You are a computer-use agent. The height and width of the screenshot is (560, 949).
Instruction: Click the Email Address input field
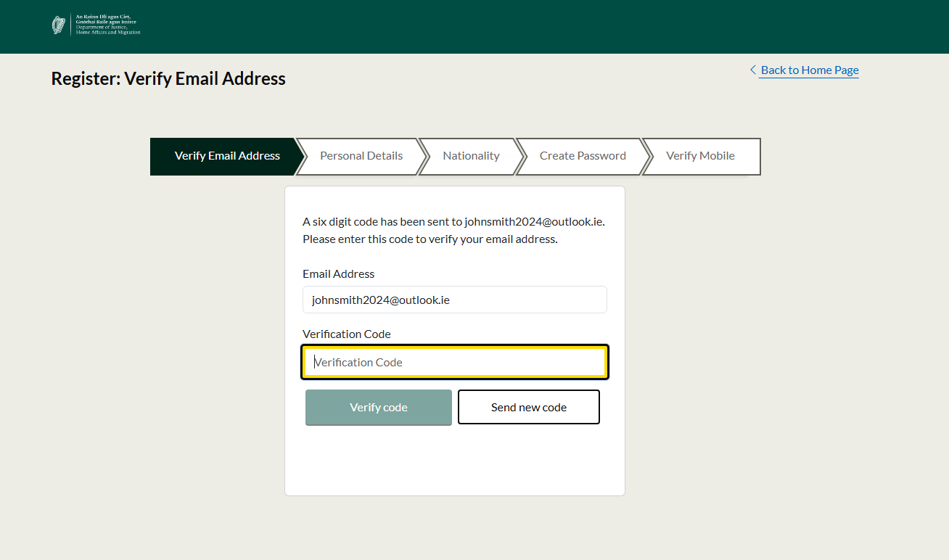[x=455, y=300]
